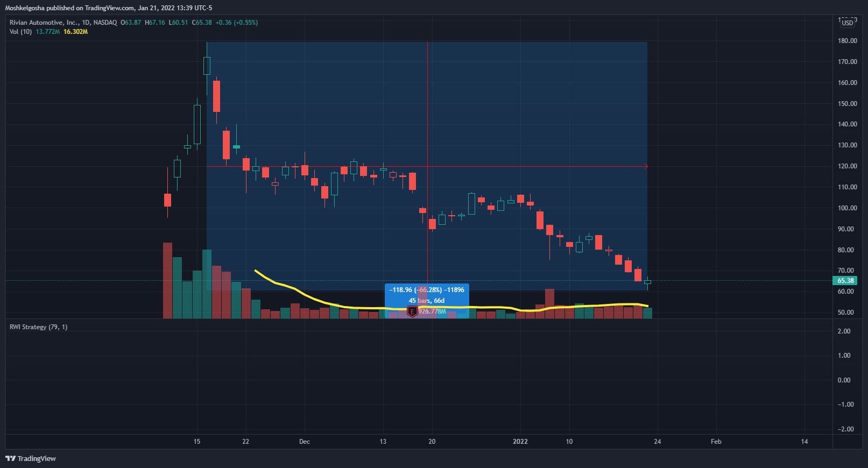Click the 120.00 price axis label
868x468 pixels.
[x=848, y=166]
